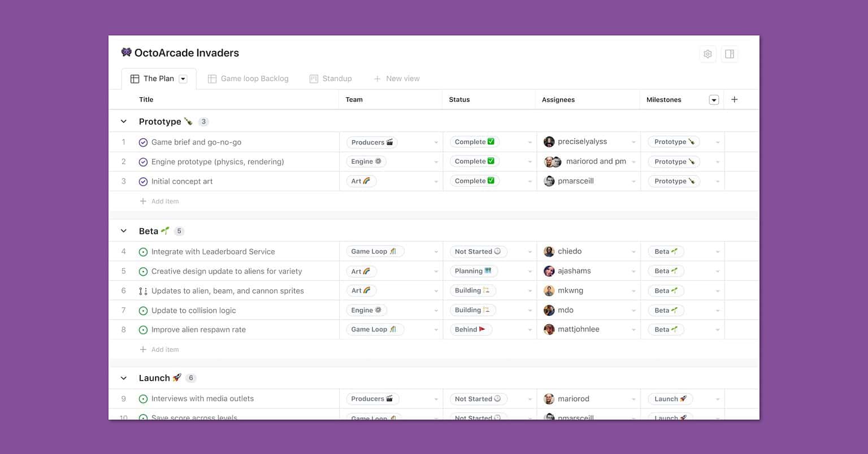Screen dimensions: 868x454
Task: Click the Status column header
Action: click(459, 99)
